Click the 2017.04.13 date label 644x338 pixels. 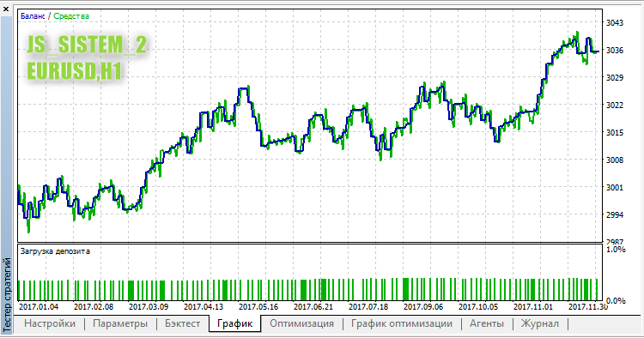coord(204,307)
